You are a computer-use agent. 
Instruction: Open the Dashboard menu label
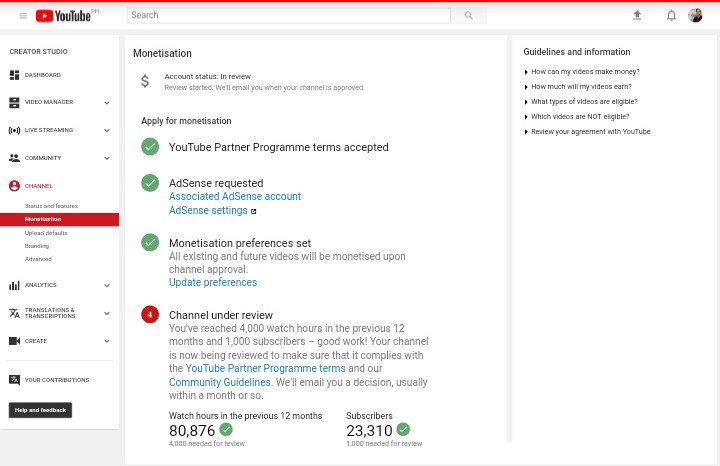[x=43, y=75]
